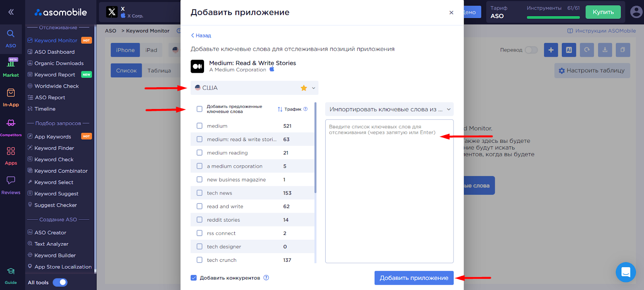Open Timeline in sidebar
Screen dimensions: 644x290
pyautogui.click(x=45, y=109)
